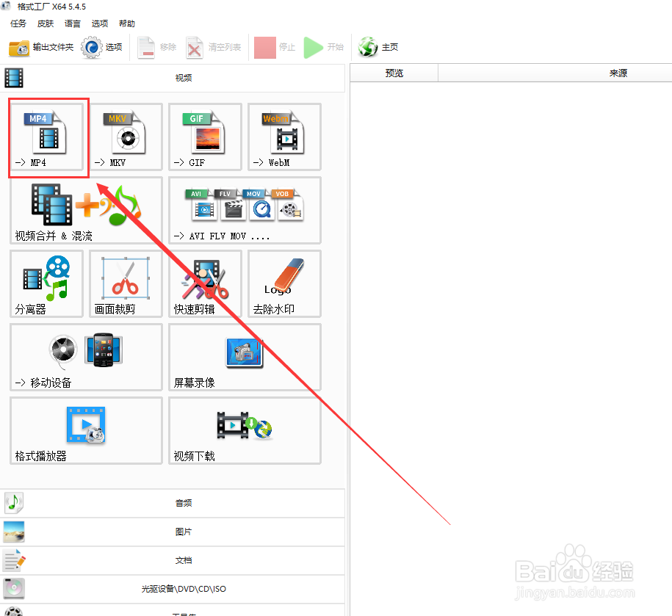Open the 快速剪辑 tool
The width and height of the screenshot is (672, 616).
click(x=205, y=284)
